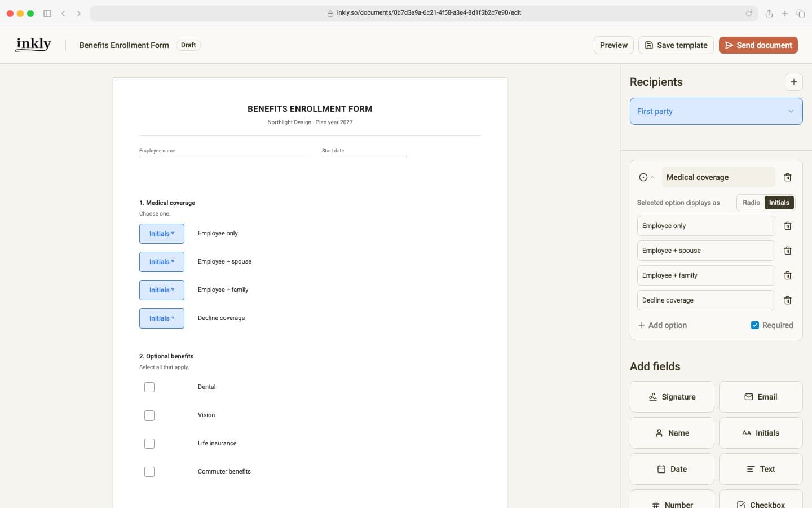The image size is (812, 508).
Task: Add a new recipient with plus button
Action: click(x=793, y=82)
